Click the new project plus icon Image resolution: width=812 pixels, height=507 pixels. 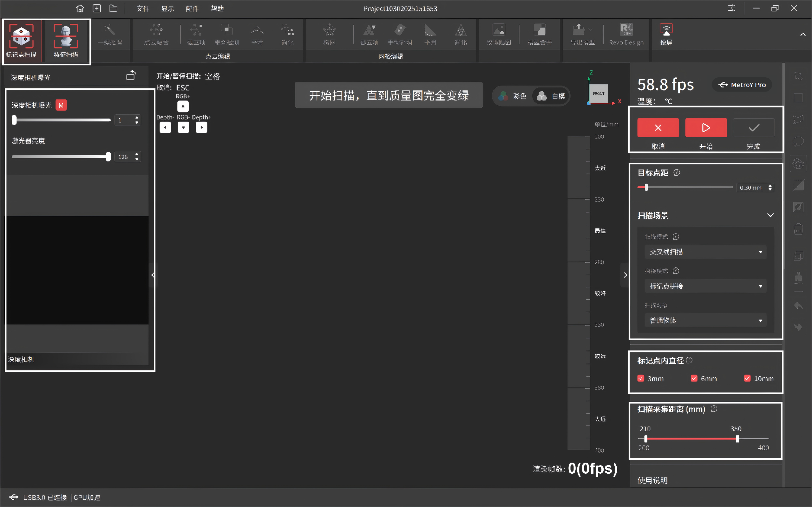[x=97, y=8]
